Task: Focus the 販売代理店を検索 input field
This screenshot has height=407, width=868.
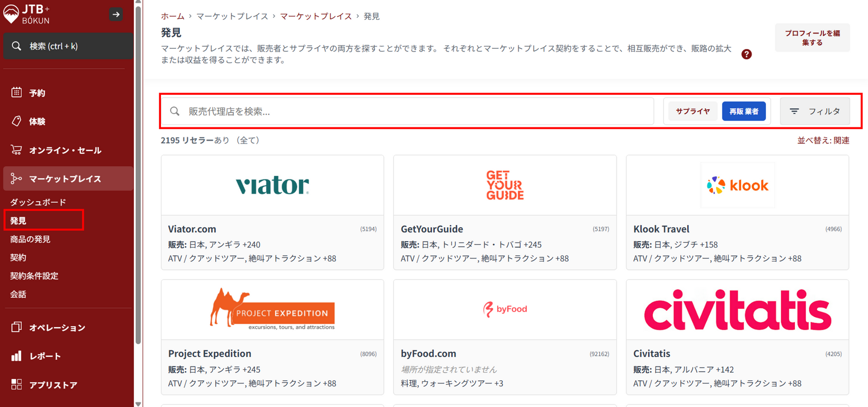Action: (x=408, y=111)
